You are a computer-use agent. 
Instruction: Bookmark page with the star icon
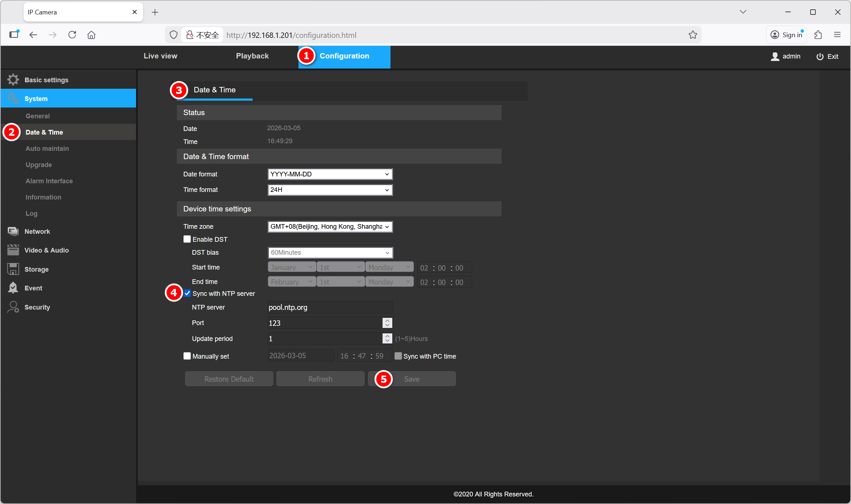[x=693, y=35]
